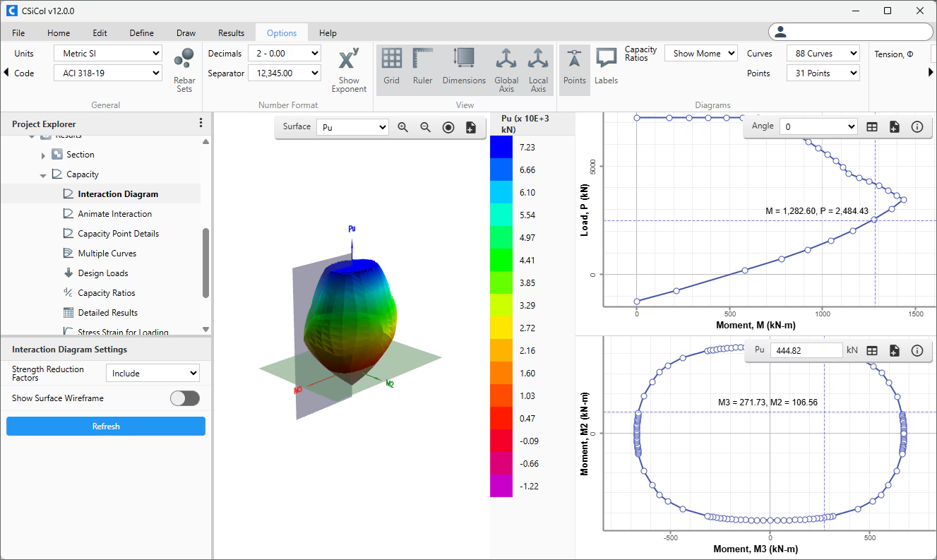937x560 pixels.
Task: Switch to the Define tab
Action: click(141, 33)
